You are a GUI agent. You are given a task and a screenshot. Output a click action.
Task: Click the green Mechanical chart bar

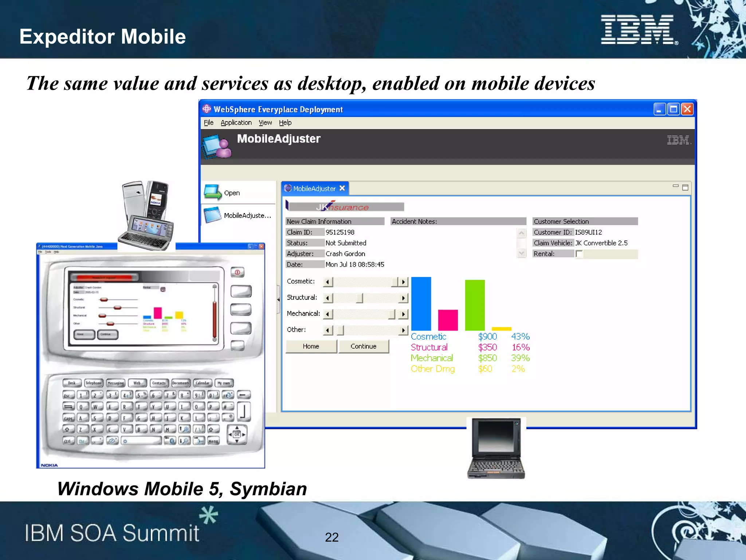click(x=475, y=305)
